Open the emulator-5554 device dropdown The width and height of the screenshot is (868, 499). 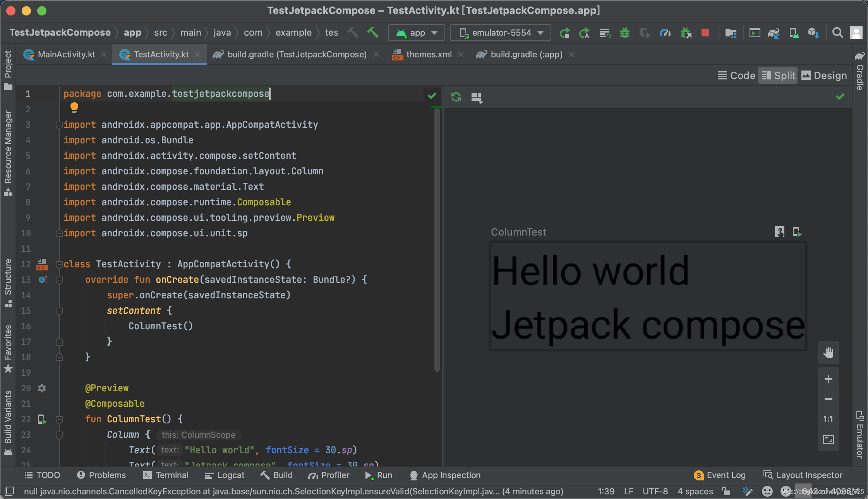point(501,33)
